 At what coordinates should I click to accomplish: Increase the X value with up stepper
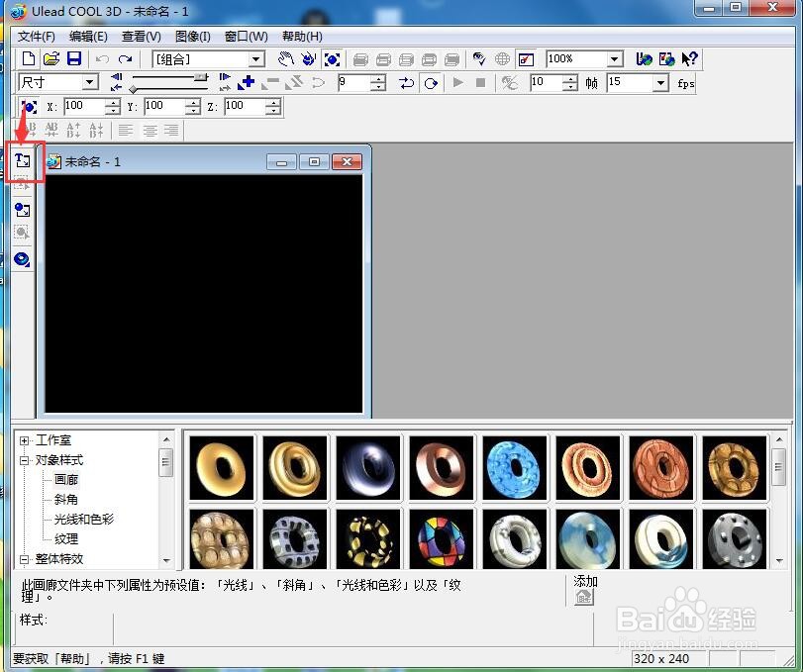click(113, 103)
